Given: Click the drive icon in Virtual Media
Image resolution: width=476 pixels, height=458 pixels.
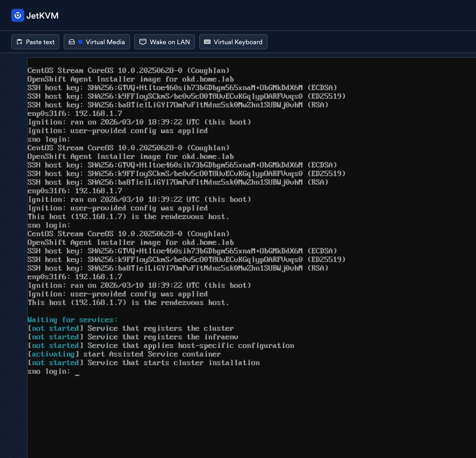Looking at the screenshot, I should pyautogui.click(x=72, y=42).
